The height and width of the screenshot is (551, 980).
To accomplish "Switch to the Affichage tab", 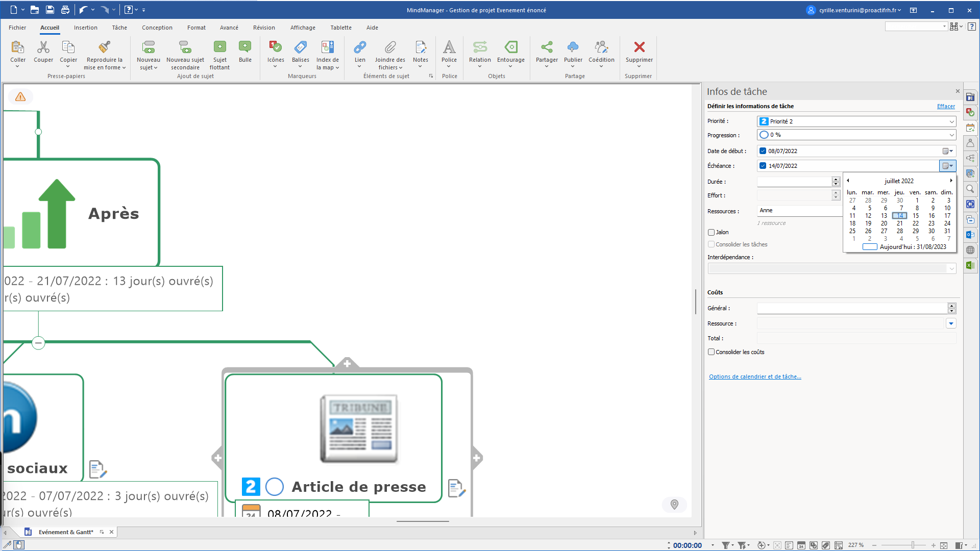I will 303,28.
